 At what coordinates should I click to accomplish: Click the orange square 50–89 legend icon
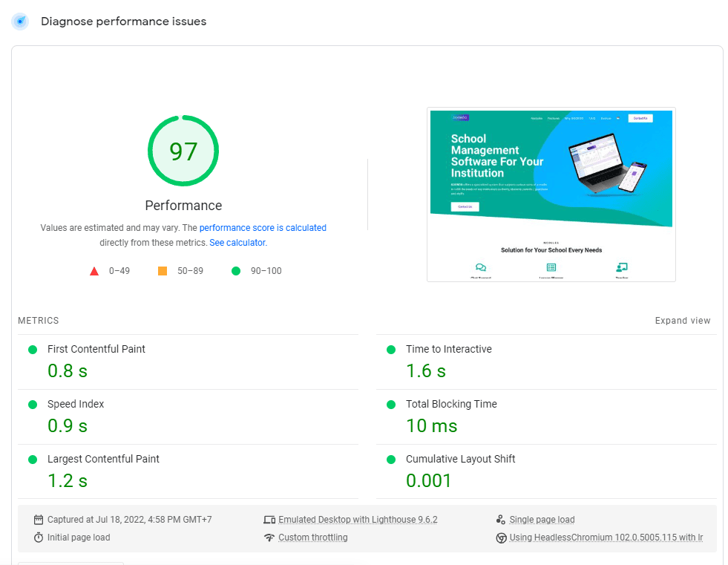[x=163, y=271]
